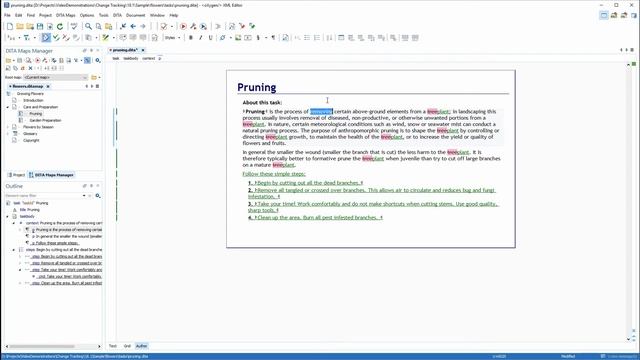Open the DITA Maps menu
Screen dimensions: 640x360
coord(66,15)
